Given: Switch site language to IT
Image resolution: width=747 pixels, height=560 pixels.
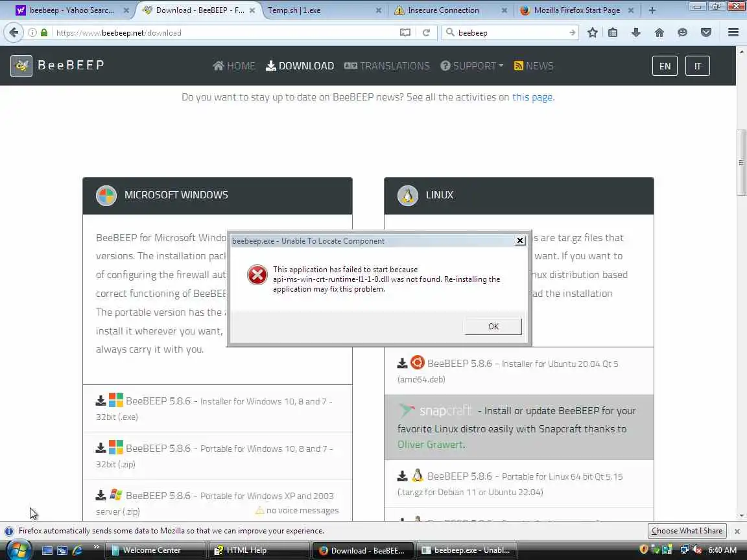Looking at the screenshot, I should [x=698, y=65].
